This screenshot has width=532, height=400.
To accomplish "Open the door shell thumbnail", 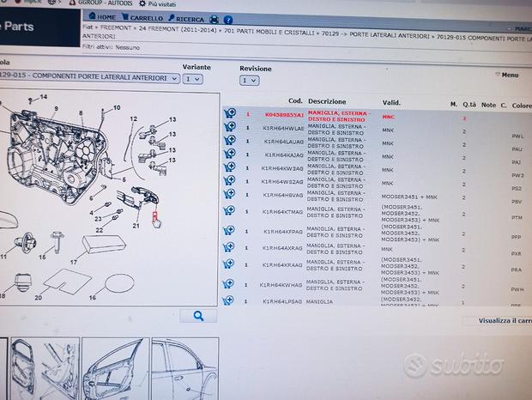I will pos(45,369).
